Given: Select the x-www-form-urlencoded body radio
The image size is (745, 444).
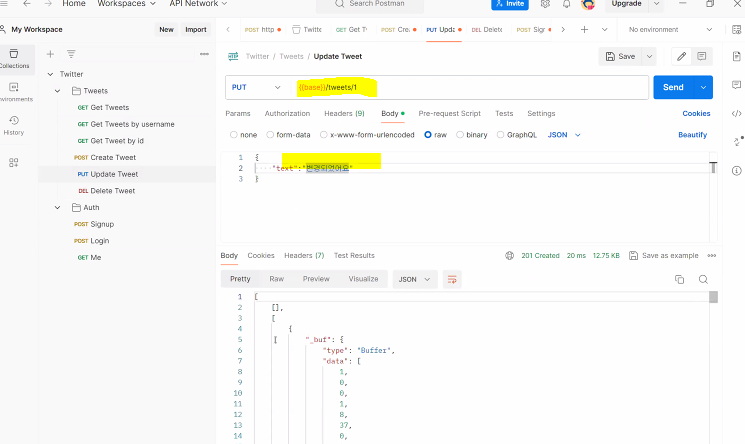Looking at the screenshot, I should pos(324,135).
